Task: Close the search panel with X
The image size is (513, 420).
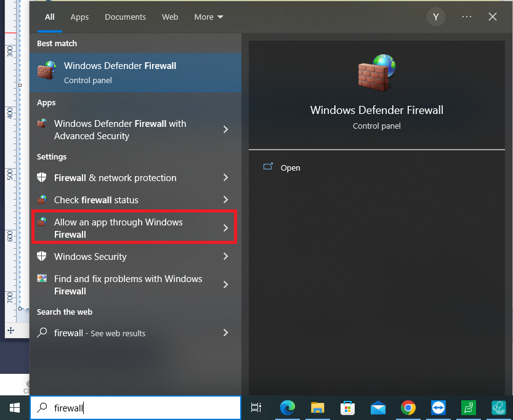Action: [x=493, y=17]
